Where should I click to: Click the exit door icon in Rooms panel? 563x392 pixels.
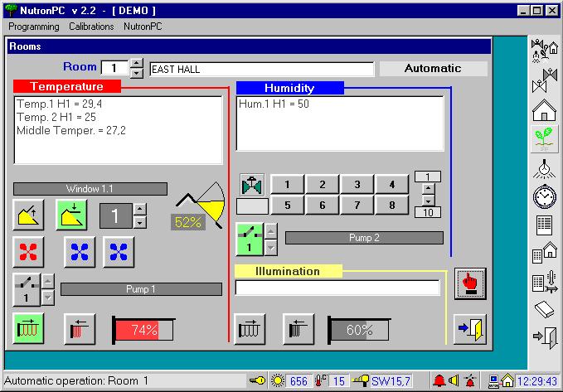pos(470,328)
